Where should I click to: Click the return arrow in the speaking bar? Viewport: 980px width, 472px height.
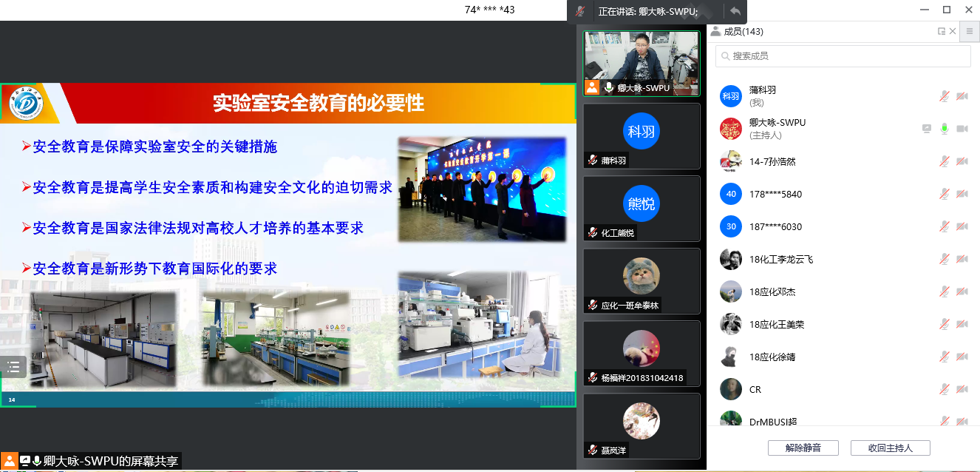(735, 11)
